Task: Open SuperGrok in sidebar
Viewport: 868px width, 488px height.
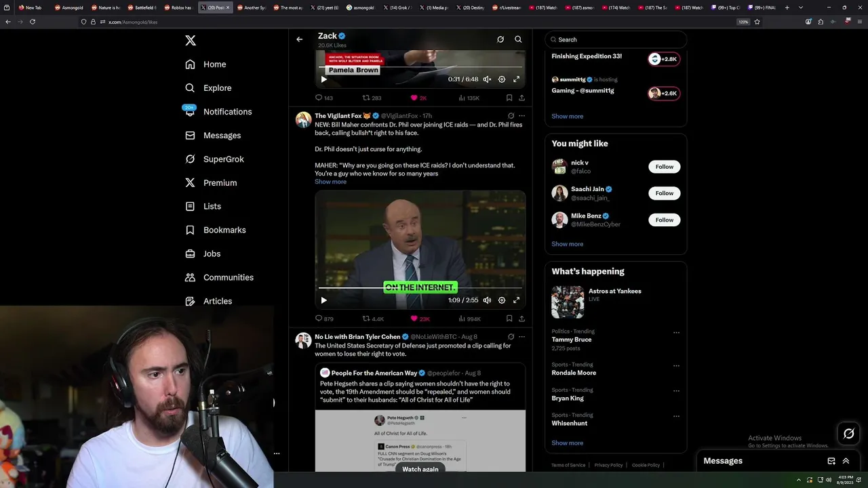Action: coord(214,159)
